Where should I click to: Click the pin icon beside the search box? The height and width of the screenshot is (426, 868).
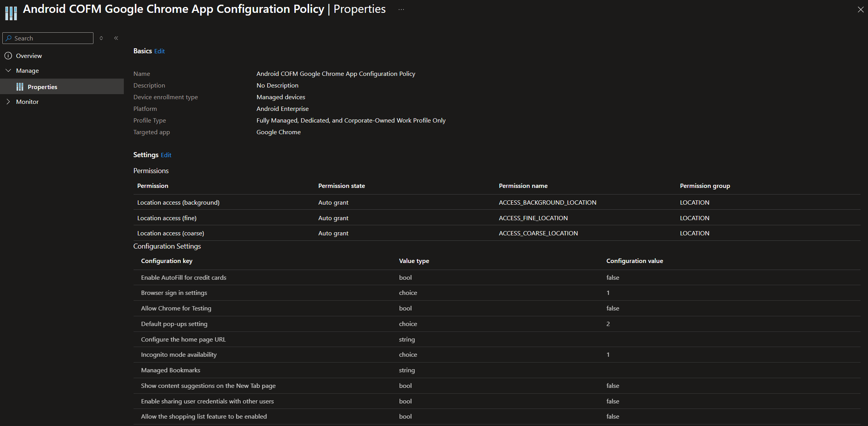[x=101, y=38]
